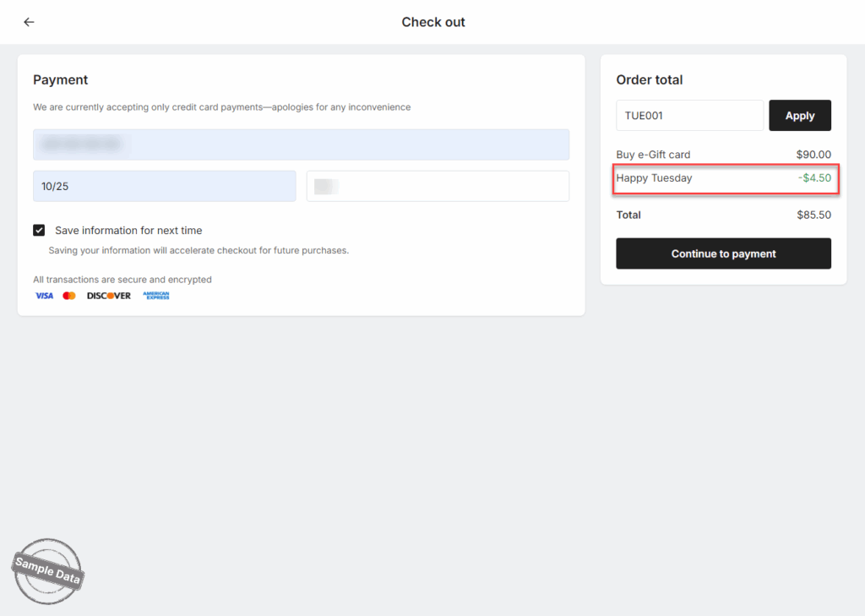This screenshot has width=865, height=616.
Task: Click the expiry date field showing 10/25
Action: [164, 186]
